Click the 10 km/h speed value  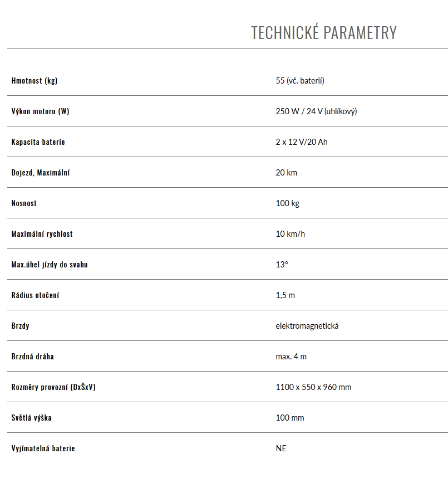(x=291, y=234)
